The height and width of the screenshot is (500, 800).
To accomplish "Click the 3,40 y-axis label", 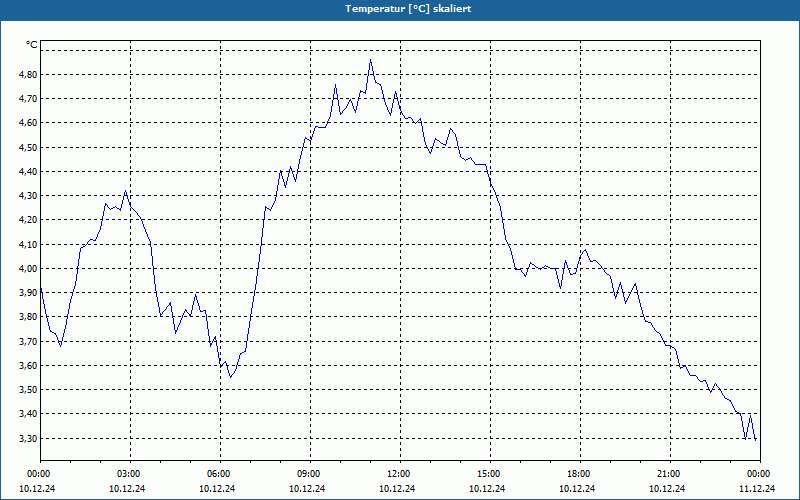I will point(29,414).
